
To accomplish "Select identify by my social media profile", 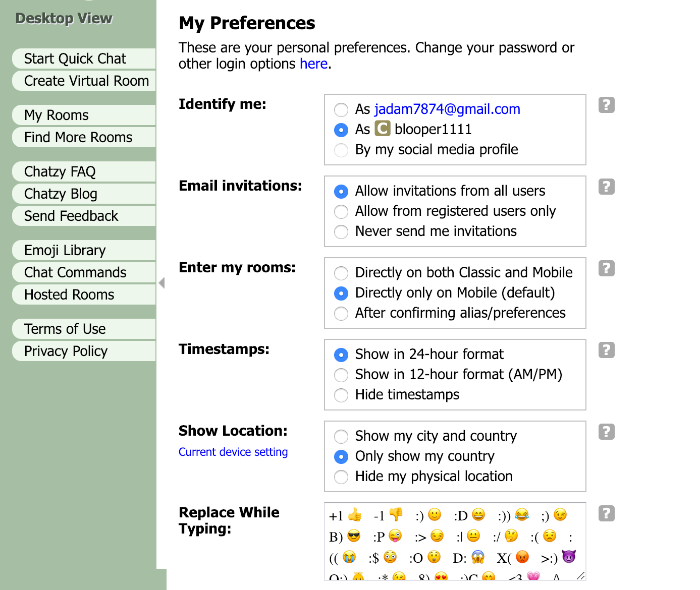I will tap(341, 150).
